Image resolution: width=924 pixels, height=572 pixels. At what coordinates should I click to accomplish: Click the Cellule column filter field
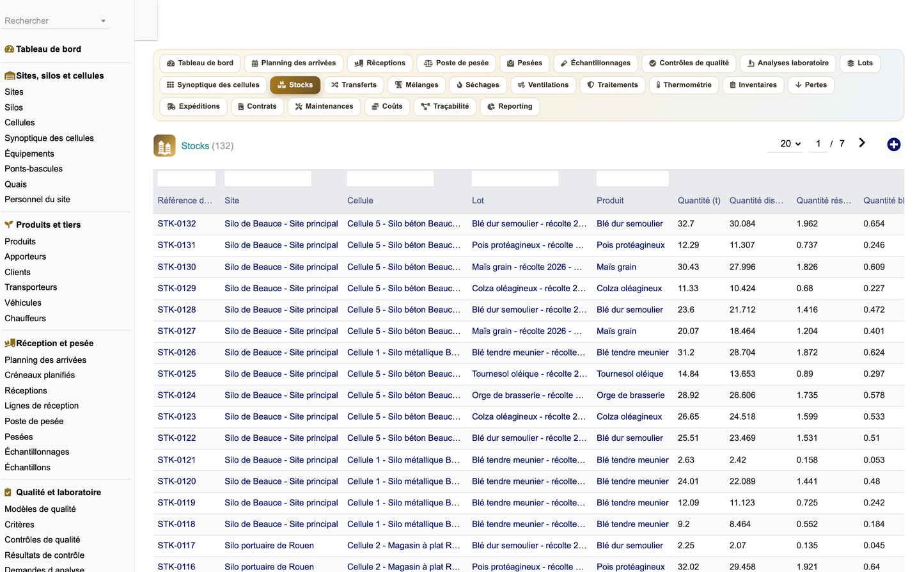(x=390, y=179)
